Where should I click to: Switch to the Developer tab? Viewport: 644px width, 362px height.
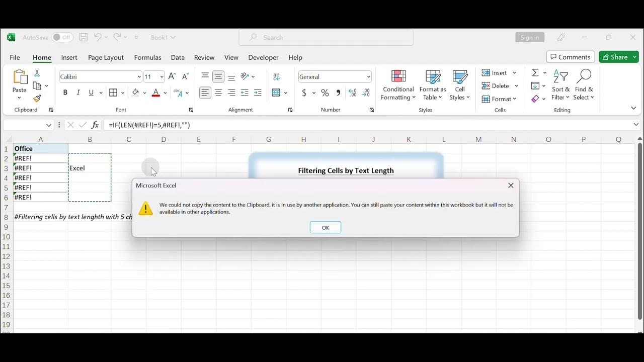[263, 57]
